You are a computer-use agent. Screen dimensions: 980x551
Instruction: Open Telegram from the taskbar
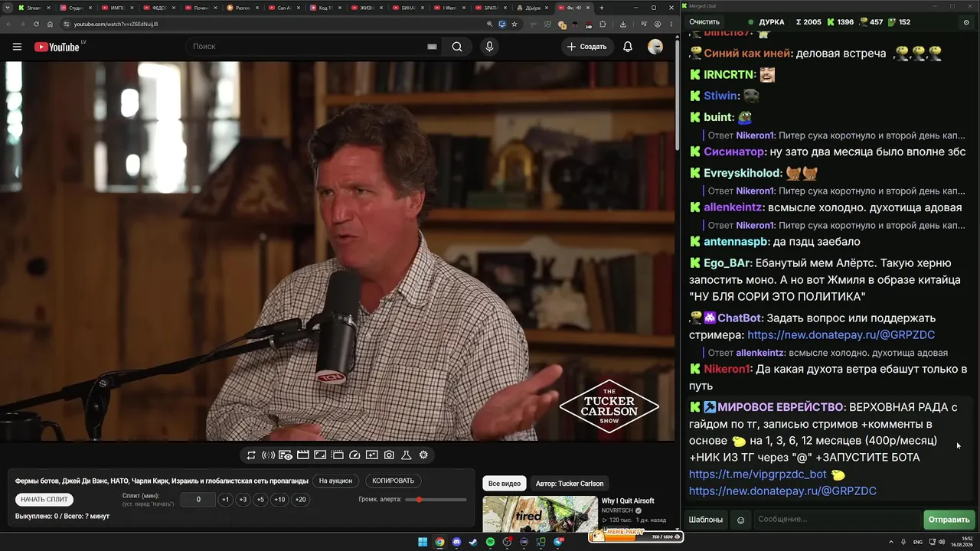(x=559, y=542)
